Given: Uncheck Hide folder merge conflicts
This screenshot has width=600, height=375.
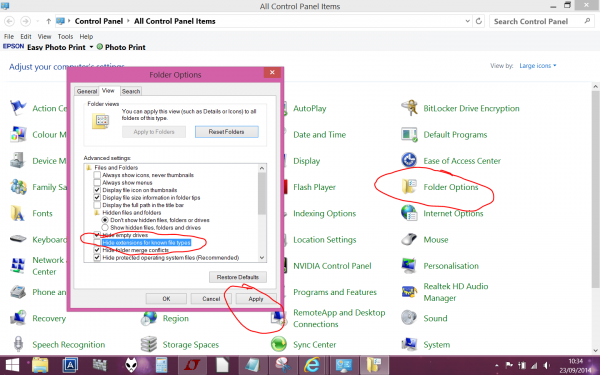Looking at the screenshot, I should coord(97,250).
